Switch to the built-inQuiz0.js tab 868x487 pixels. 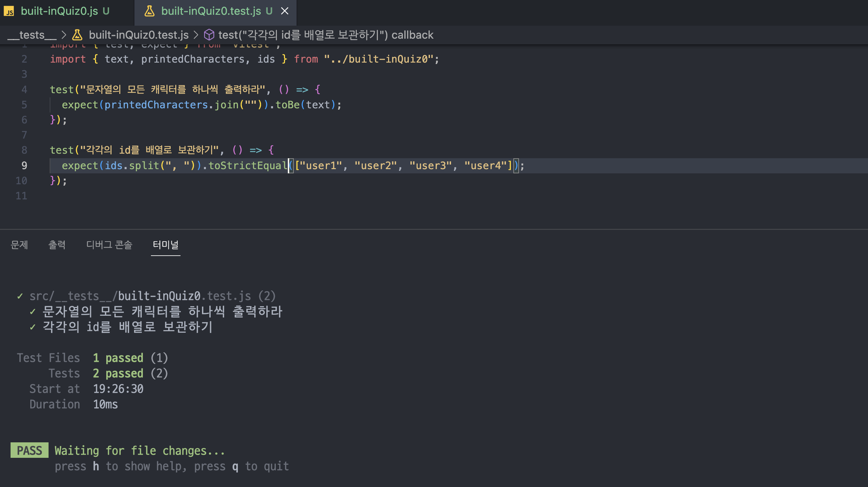(59, 11)
